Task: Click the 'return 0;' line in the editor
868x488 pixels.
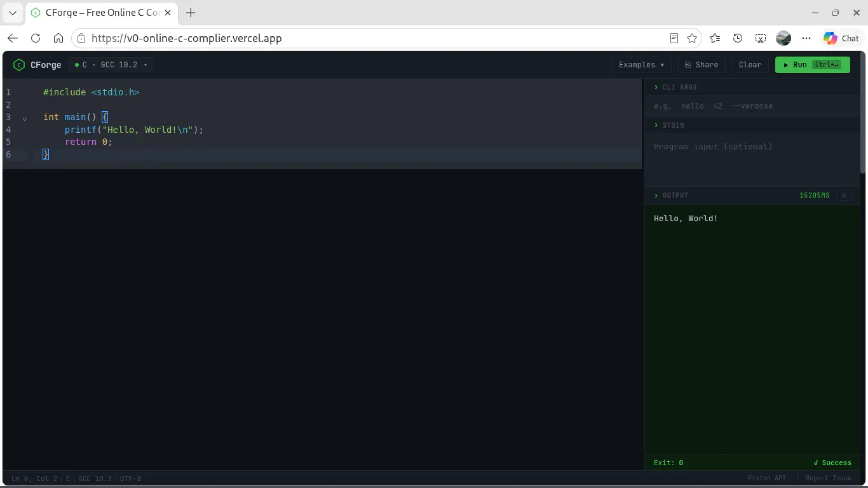Action: (88, 142)
